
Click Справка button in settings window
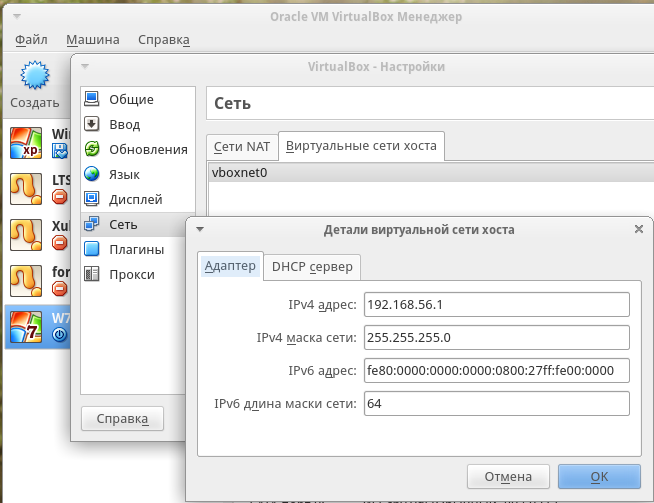tap(122, 418)
